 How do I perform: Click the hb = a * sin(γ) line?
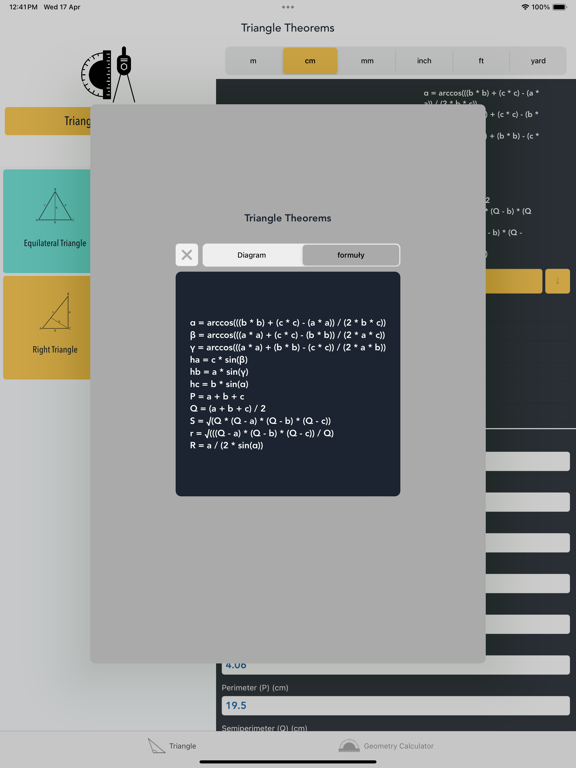pos(219,372)
